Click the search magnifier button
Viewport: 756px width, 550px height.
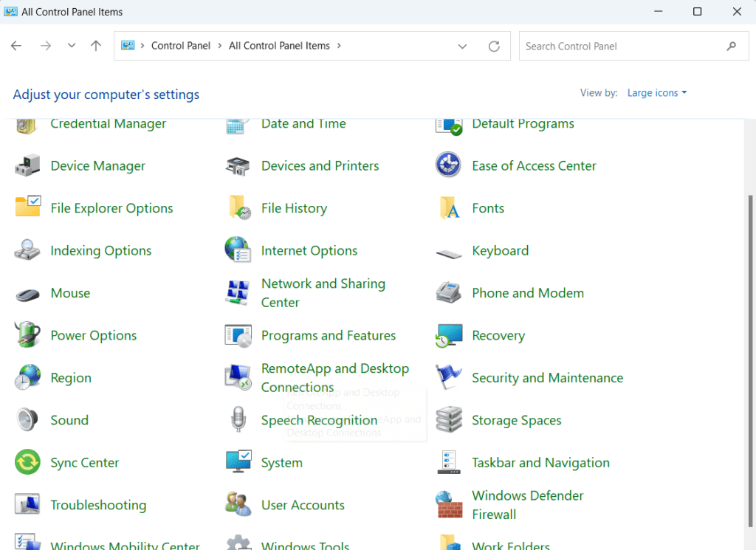732,47
